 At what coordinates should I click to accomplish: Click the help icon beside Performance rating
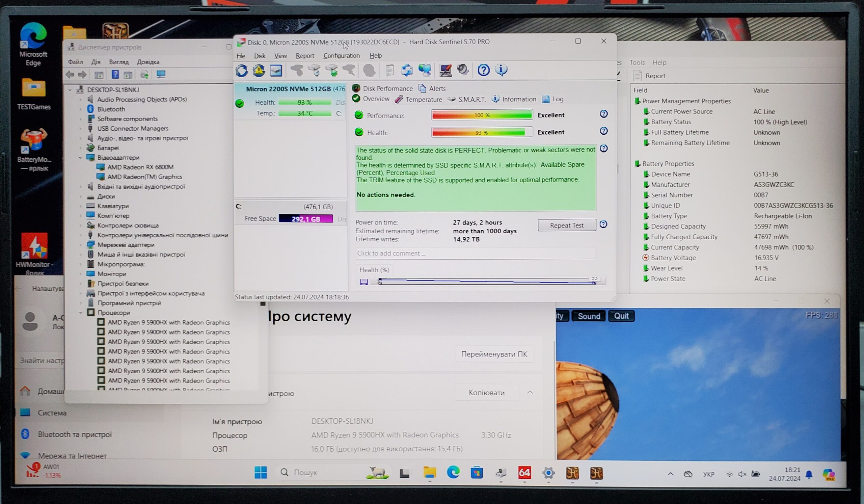pyautogui.click(x=604, y=114)
